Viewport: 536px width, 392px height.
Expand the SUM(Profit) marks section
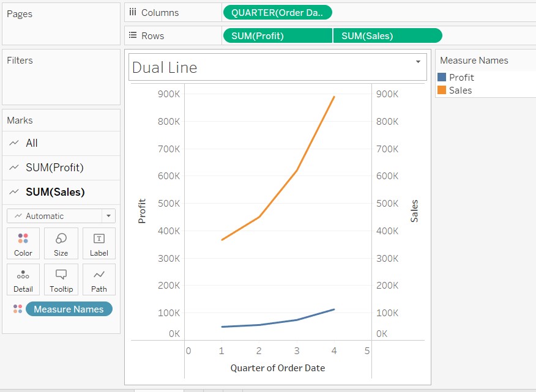[54, 168]
